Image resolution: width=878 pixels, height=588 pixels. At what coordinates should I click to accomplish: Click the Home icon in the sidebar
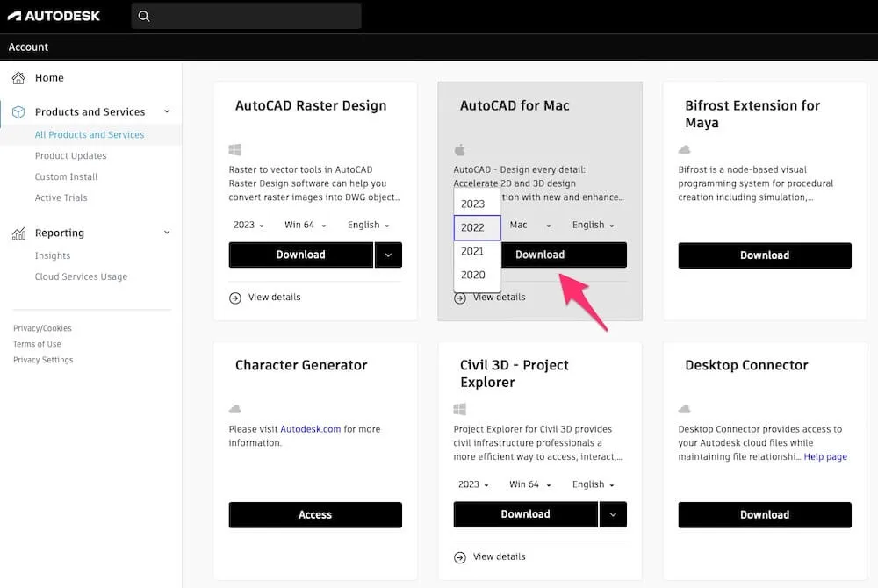(x=18, y=77)
